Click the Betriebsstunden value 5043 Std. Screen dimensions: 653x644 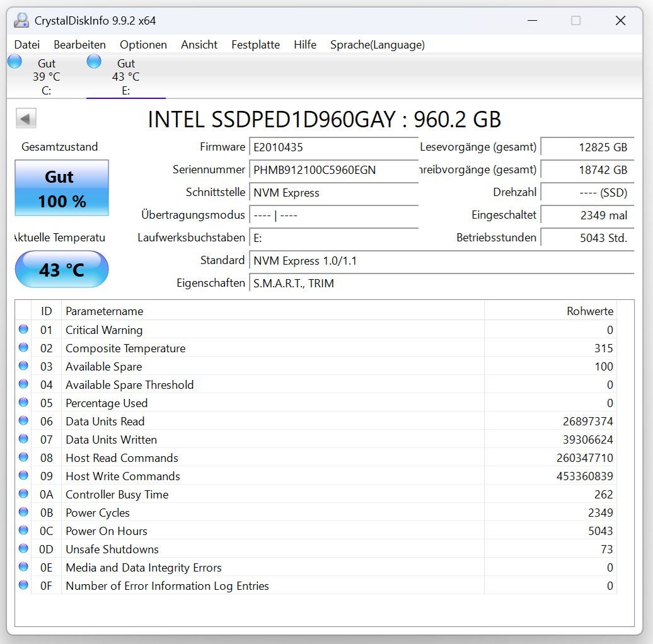(x=587, y=238)
